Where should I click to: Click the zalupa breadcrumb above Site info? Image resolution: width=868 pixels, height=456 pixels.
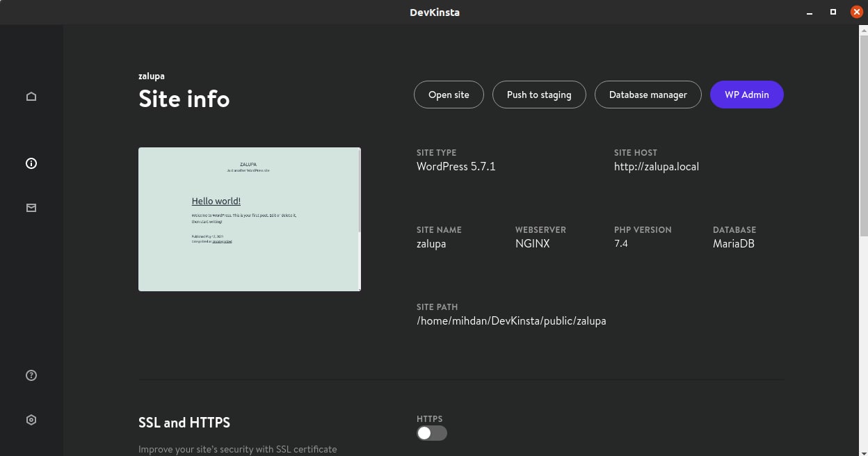152,76
